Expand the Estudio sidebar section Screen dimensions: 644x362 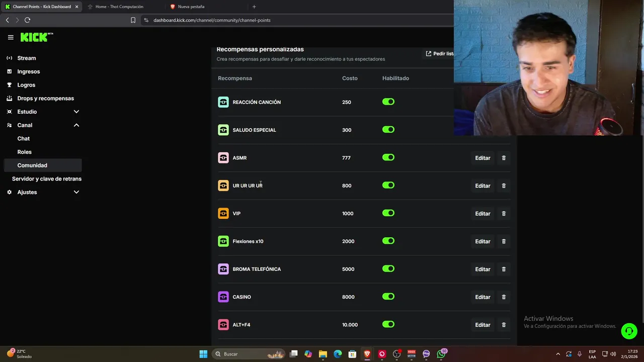[x=76, y=112]
